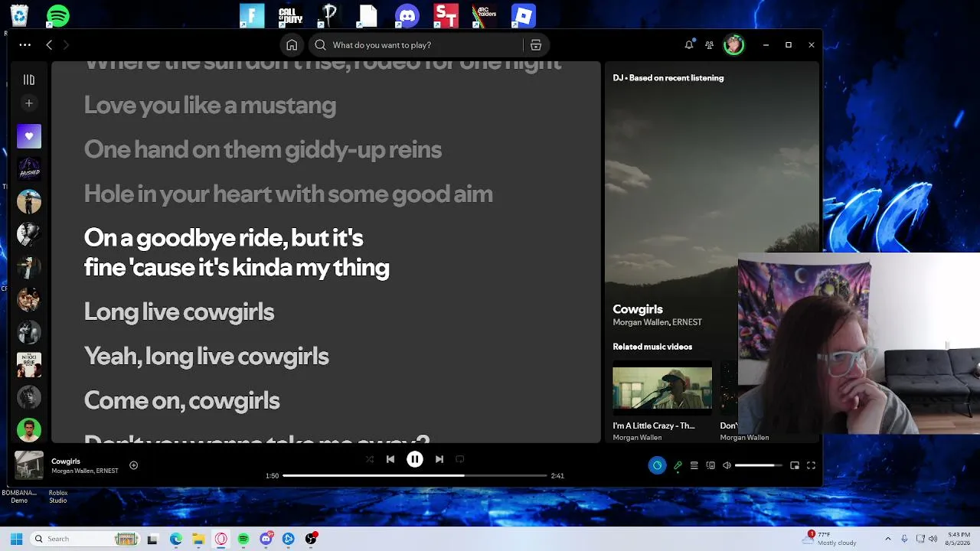Open the weather widget showing 77°F
This screenshot has width=980, height=551.
pos(831,539)
